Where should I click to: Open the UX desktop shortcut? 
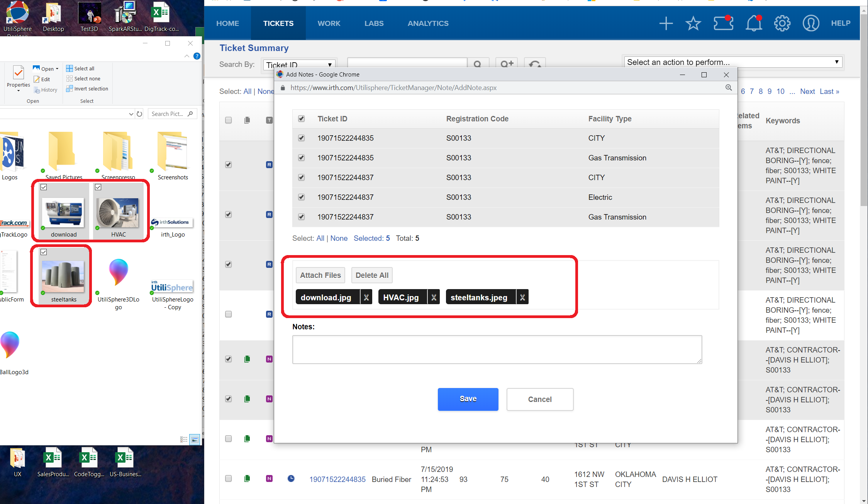pos(17,462)
